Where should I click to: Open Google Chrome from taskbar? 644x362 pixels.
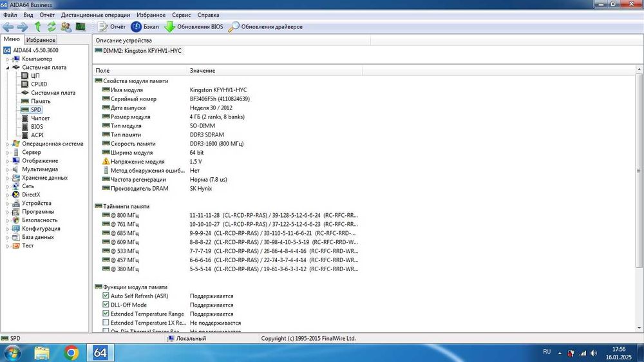pyautogui.click(x=71, y=352)
